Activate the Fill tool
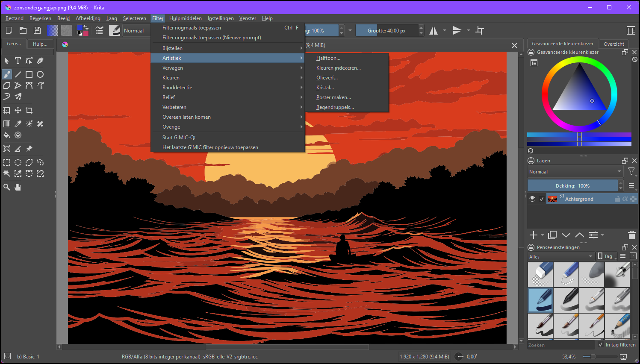640x364 pixels. (7, 135)
